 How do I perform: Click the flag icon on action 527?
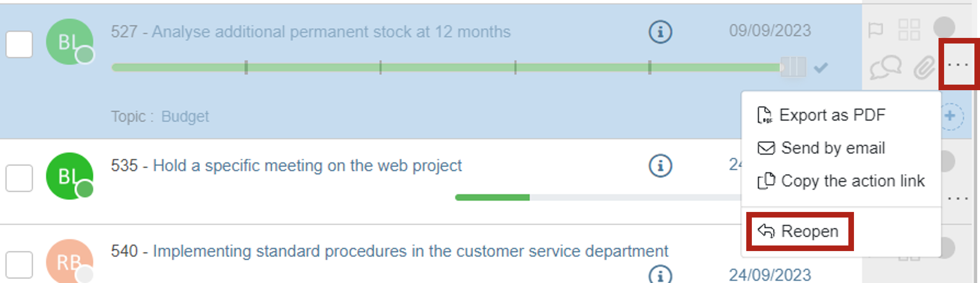click(x=875, y=30)
